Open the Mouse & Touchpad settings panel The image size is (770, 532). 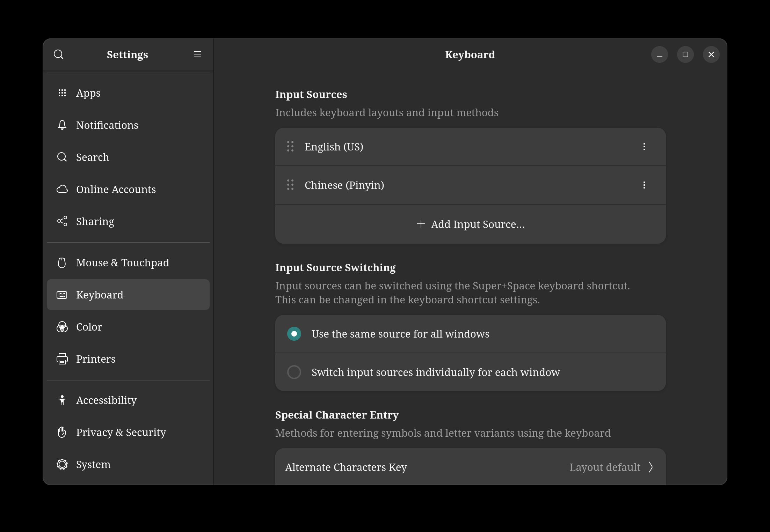click(122, 263)
